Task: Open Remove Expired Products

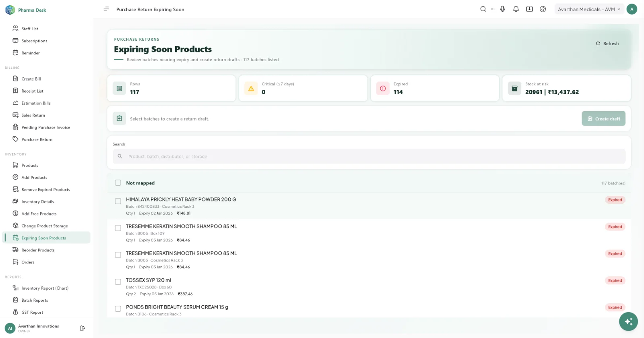Action: pyautogui.click(x=46, y=189)
